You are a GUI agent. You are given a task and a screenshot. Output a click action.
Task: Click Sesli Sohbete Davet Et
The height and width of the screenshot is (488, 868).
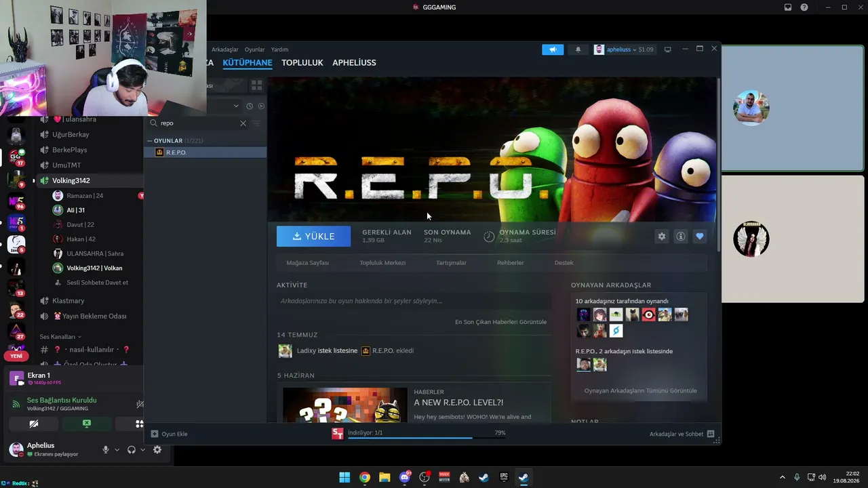(97, 283)
